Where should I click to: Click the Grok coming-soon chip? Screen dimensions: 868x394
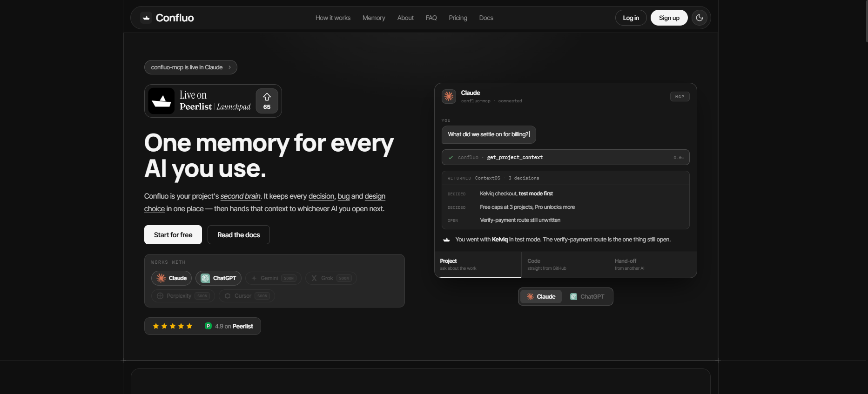(331, 278)
